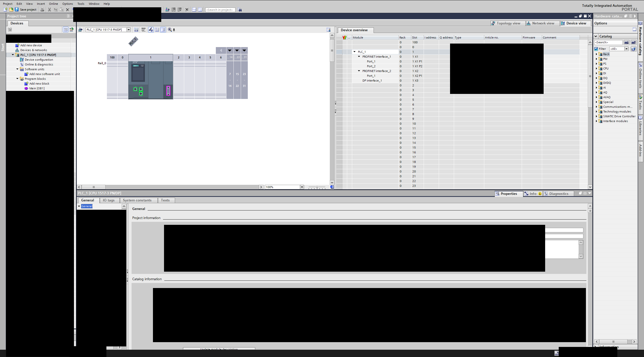
Task: Click the New project icon
Action: point(5,10)
